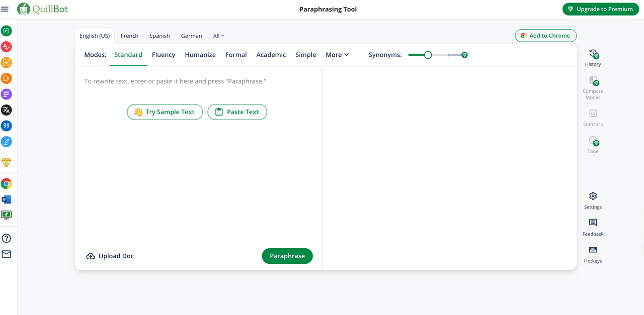This screenshot has width=644, height=315.
Task: Click the Paste Text button
Action: click(237, 112)
